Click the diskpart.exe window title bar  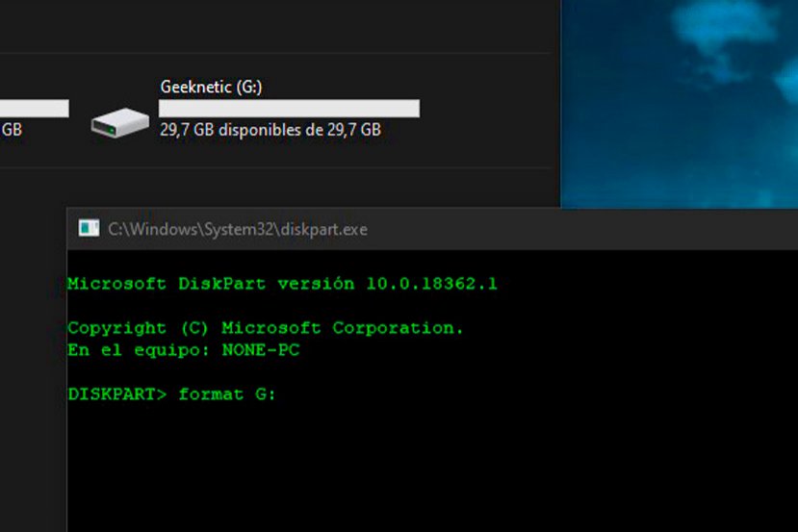(x=432, y=229)
